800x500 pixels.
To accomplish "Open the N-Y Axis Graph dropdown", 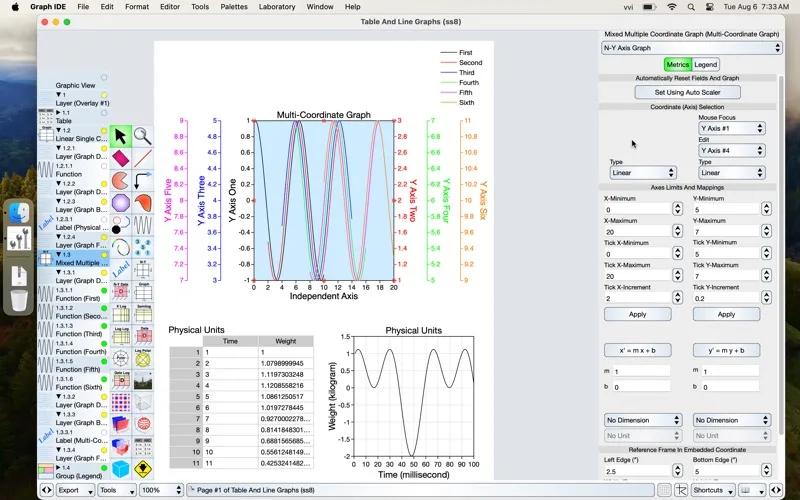I will [690, 47].
